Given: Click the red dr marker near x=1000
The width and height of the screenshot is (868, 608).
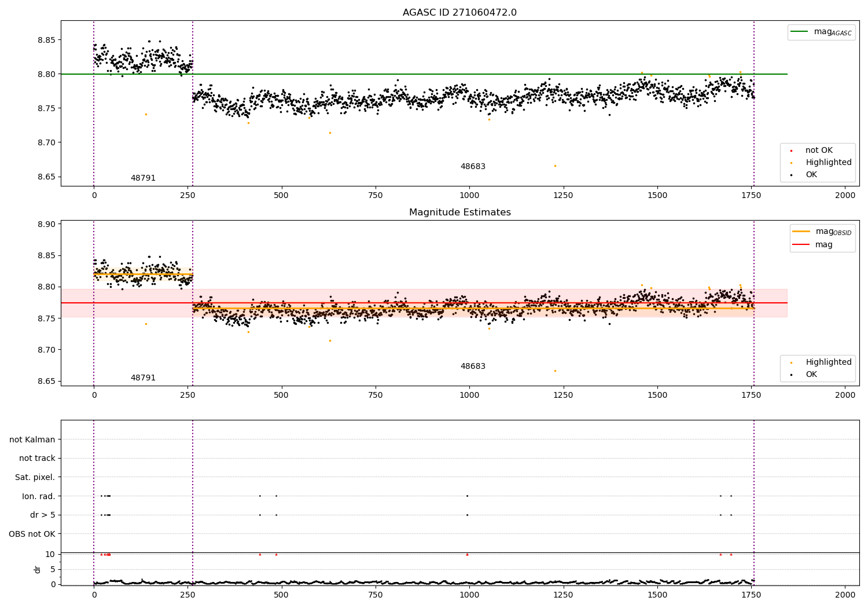Looking at the screenshot, I should pos(467,555).
